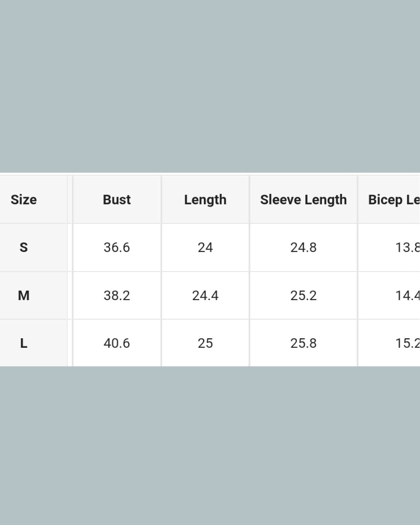The width and height of the screenshot is (420, 525).
Task: Select the size S row label
Action: pos(23,248)
